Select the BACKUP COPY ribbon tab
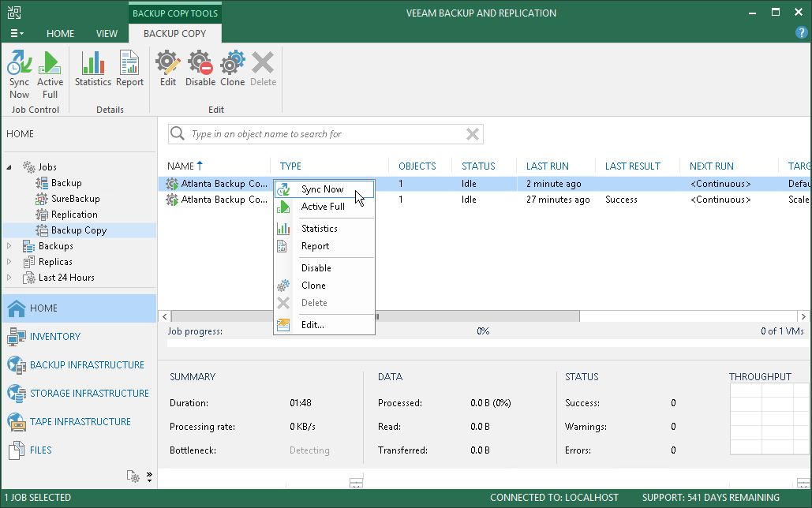 pos(175,33)
